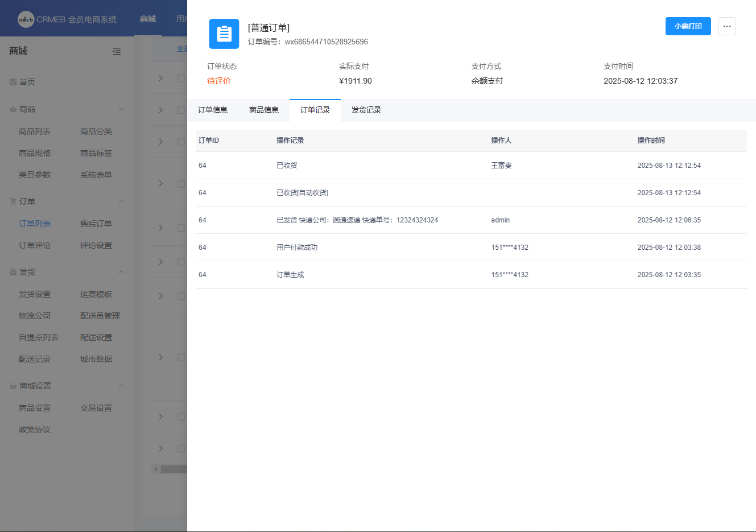756x532 pixels.
Task: Click the 首页 home icon in sidebar
Action: [13, 82]
